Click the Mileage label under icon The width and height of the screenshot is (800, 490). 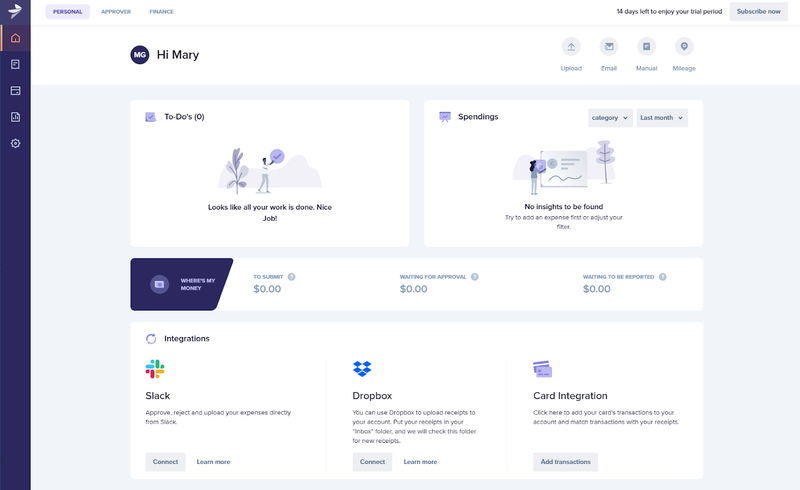(x=684, y=68)
